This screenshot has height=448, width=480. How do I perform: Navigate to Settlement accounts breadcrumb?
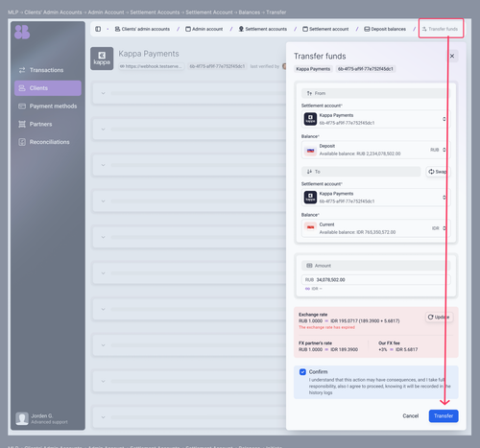(263, 29)
